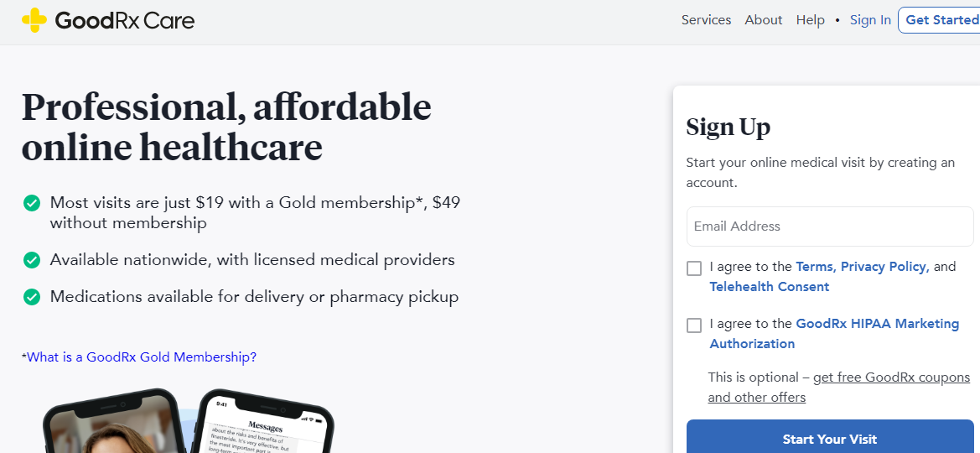The height and width of the screenshot is (453, 980).
Task: Enable the HIPAA Marketing Authorization checkbox
Action: pos(694,325)
